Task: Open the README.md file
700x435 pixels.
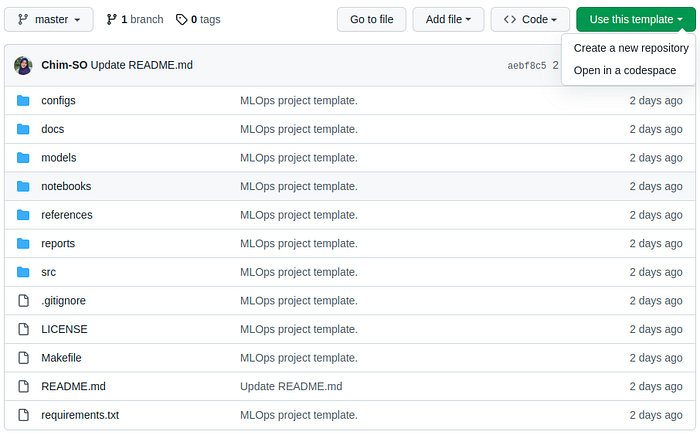Action: pyautogui.click(x=74, y=386)
